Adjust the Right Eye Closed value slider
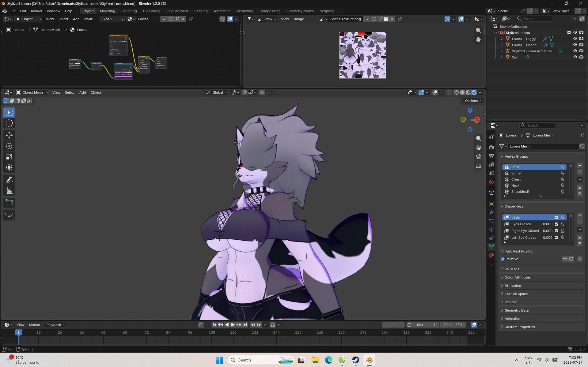Viewport: 588px width, 367px height. tap(547, 231)
